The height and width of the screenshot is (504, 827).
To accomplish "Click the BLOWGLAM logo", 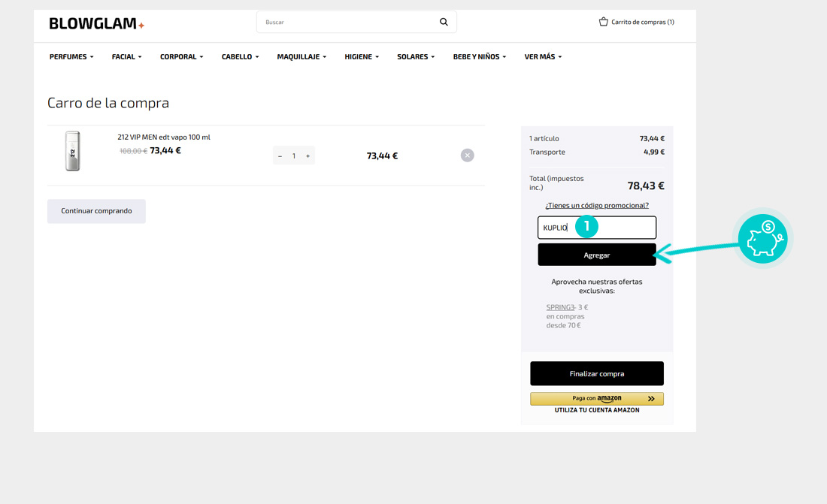I will coord(96,23).
